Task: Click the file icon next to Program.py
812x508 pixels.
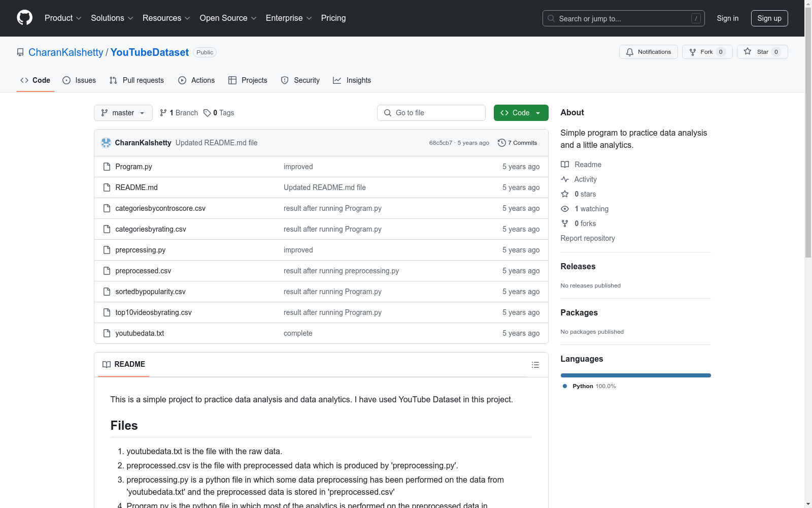Action: pyautogui.click(x=107, y=167)
